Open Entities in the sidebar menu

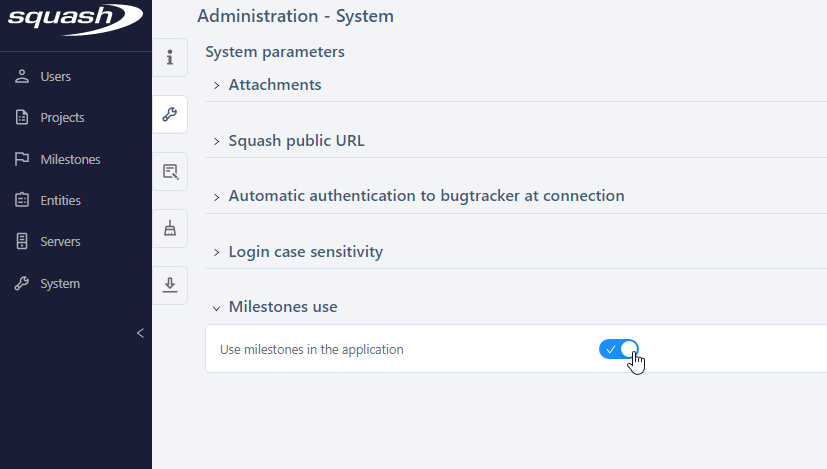pos(60,201)
